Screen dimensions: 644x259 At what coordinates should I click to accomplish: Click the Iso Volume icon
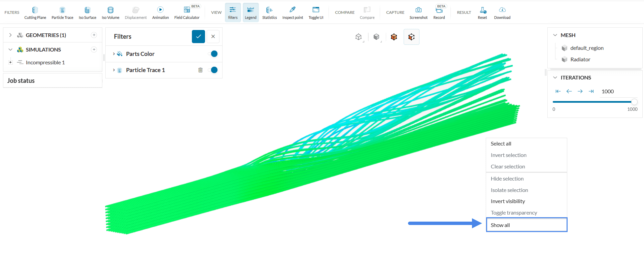(x=110, y=10)
